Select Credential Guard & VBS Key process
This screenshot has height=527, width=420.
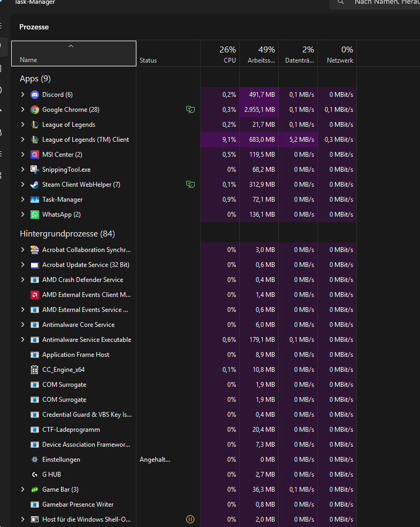[x=184, y=415]
